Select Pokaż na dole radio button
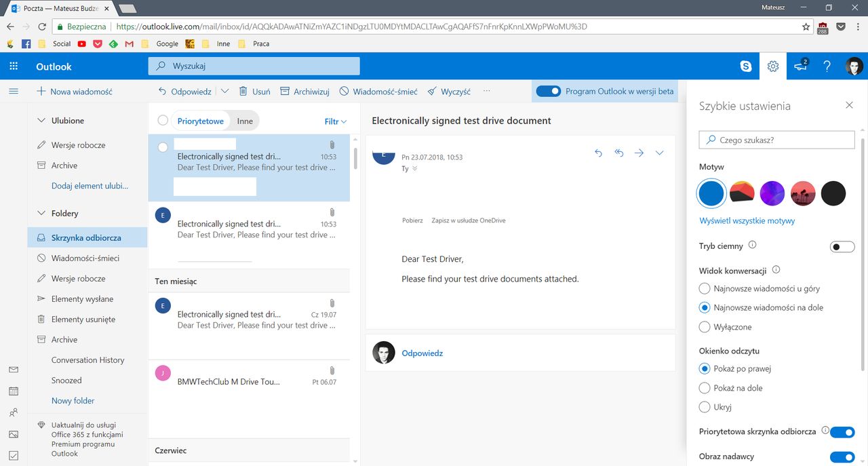868x466 pixels. 705,388
